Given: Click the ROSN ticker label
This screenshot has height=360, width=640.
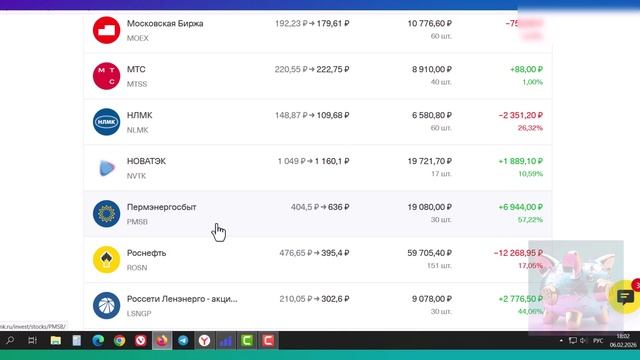Looking at the screenshot, I should pos(137,268).
